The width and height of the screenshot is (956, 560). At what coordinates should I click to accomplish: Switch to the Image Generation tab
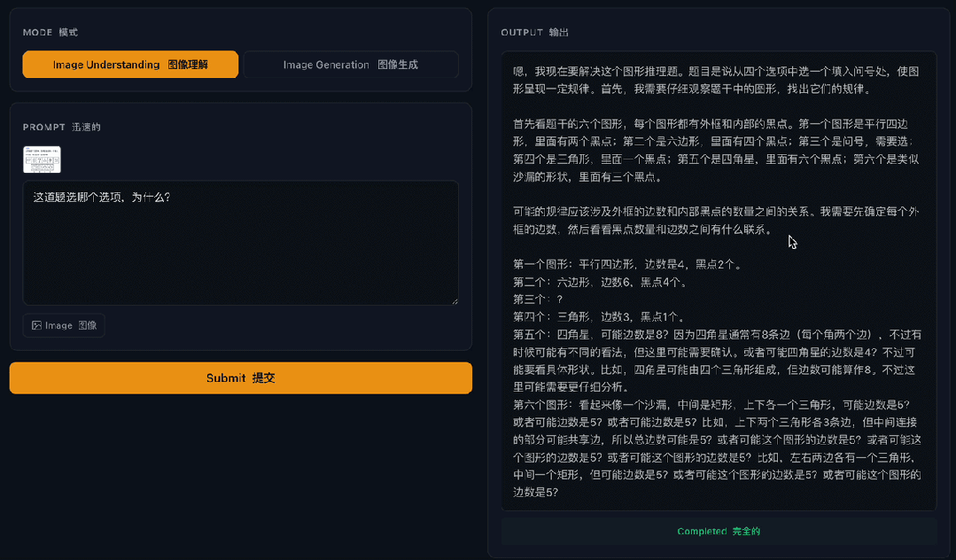click(351, 65)
